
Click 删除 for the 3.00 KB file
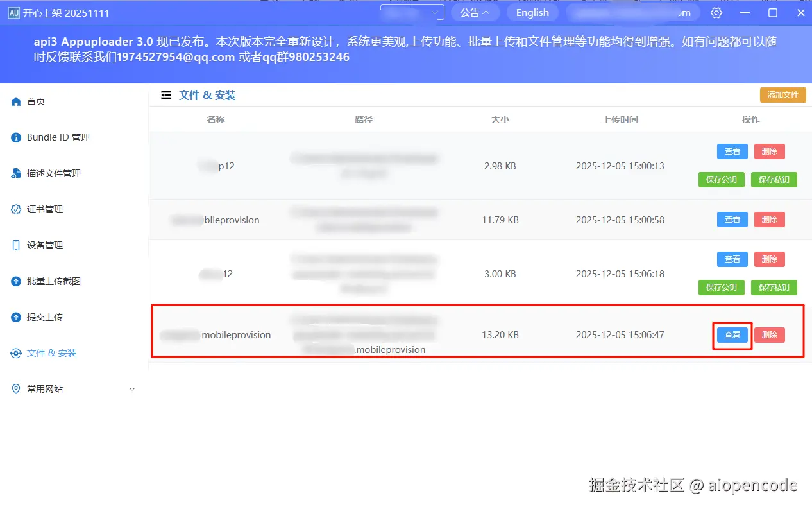(770, 259)
